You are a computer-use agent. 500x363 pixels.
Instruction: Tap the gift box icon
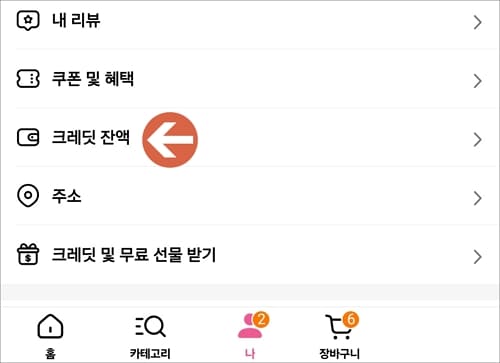click(x=28, y=254)
